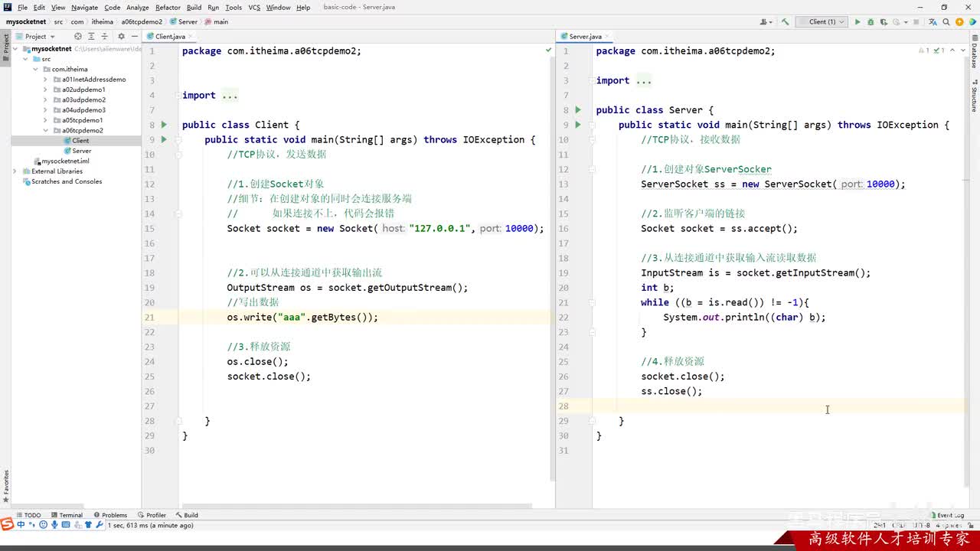Expand External Libraries node

pyautogui.click(x=15, y=171)
